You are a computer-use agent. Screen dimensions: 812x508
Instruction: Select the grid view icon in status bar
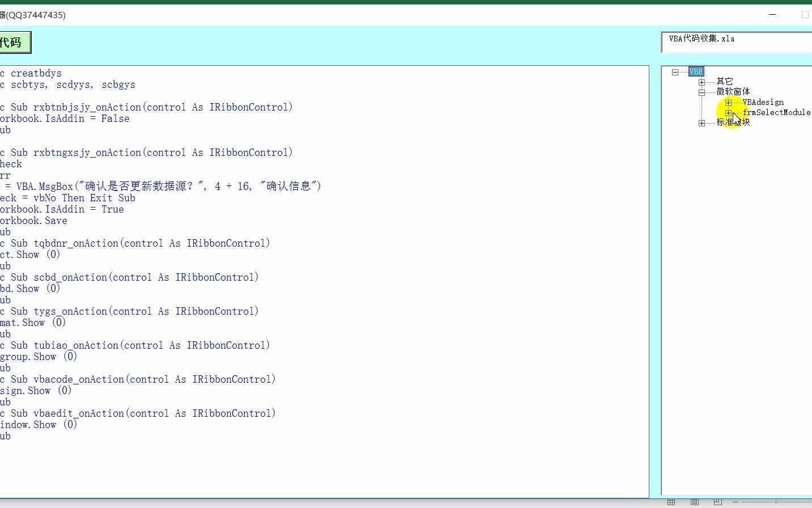point(671,502)
